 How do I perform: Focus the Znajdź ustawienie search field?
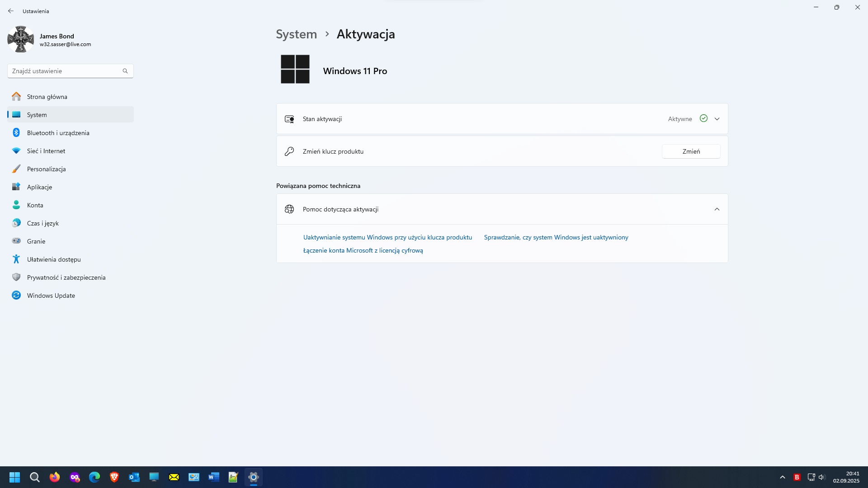(71, 71)
